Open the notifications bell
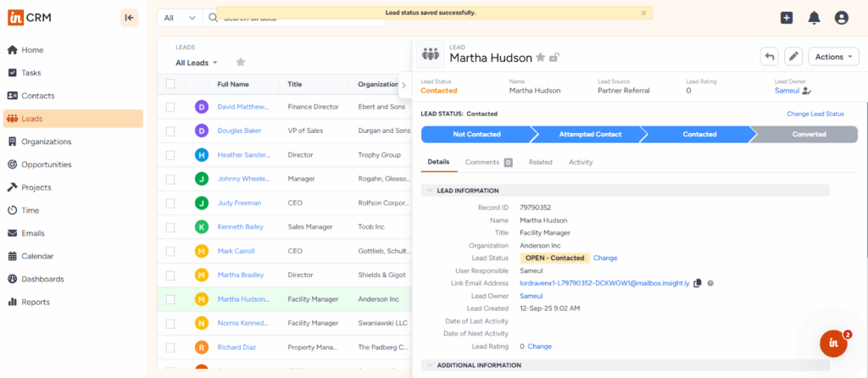The image size is (868, 378). coord(814,18)
